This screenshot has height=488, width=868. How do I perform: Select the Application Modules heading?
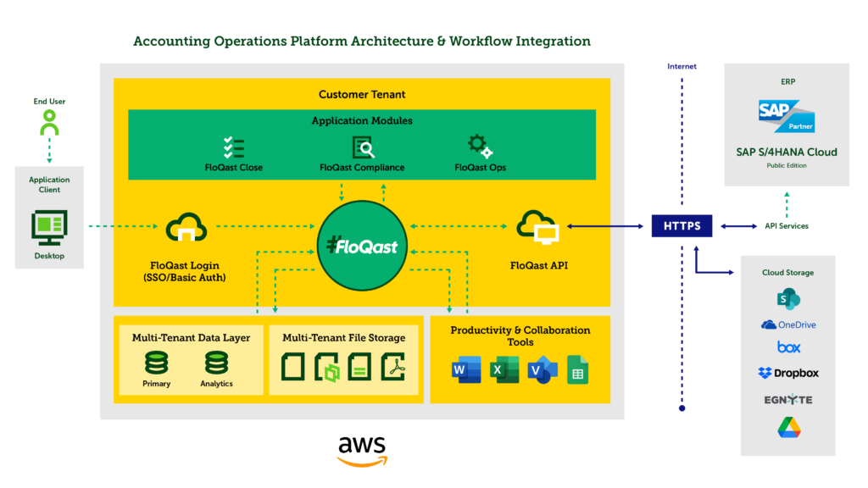pyautogui.click(x=362, y=120)
